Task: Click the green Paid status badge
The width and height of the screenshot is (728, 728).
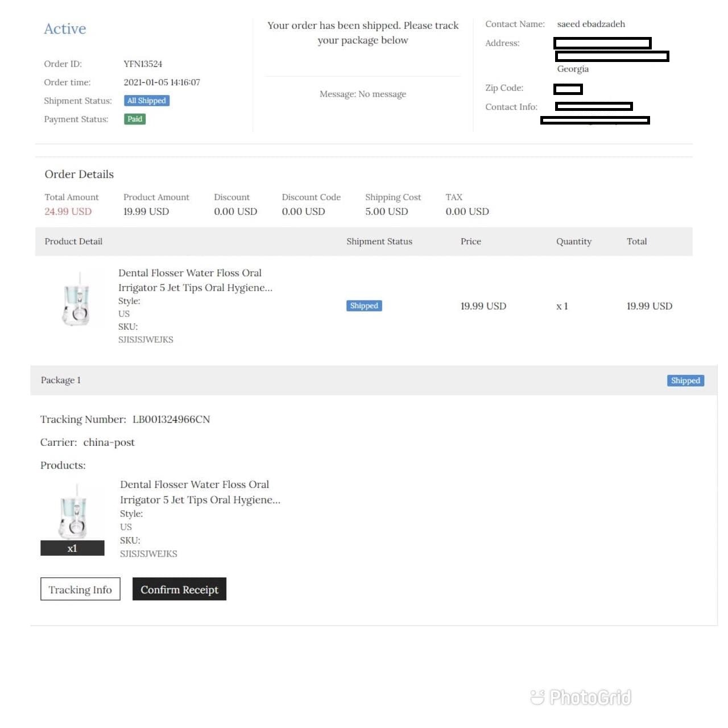Action: click(x=135, y=119)
